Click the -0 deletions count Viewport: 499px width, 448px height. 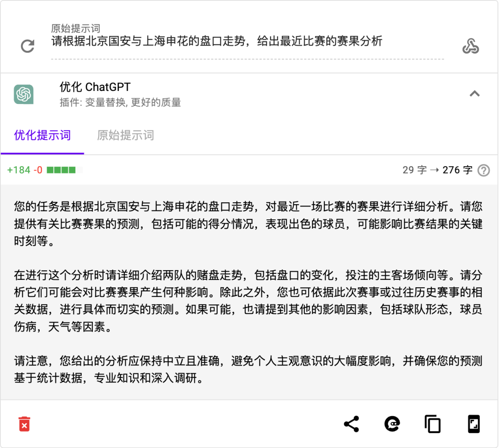tap(38, 170)
